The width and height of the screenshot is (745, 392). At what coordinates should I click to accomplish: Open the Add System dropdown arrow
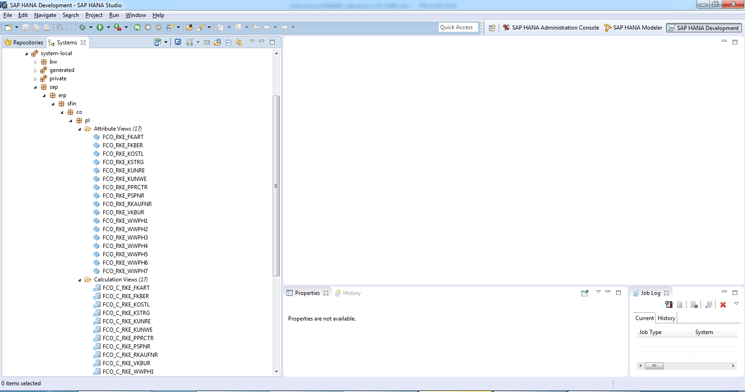click(165, 42)
